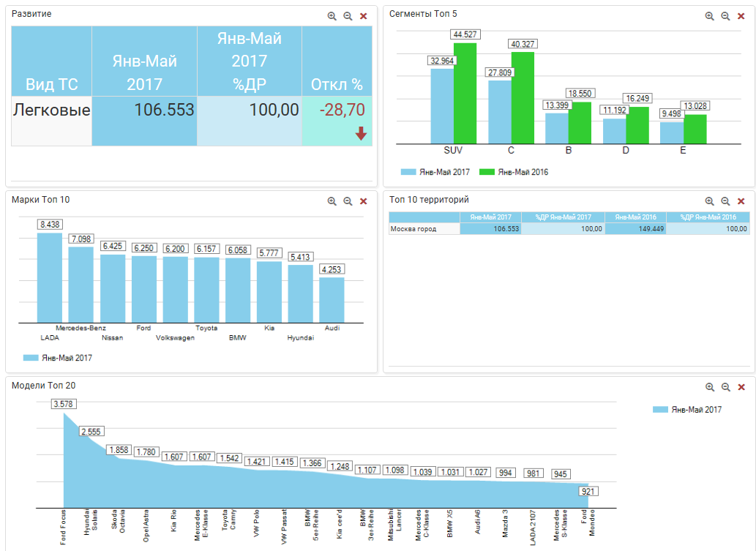
Task: Toggle Янв-Май 2017 legend in Марки chart
Action: (x=59, y=358)
